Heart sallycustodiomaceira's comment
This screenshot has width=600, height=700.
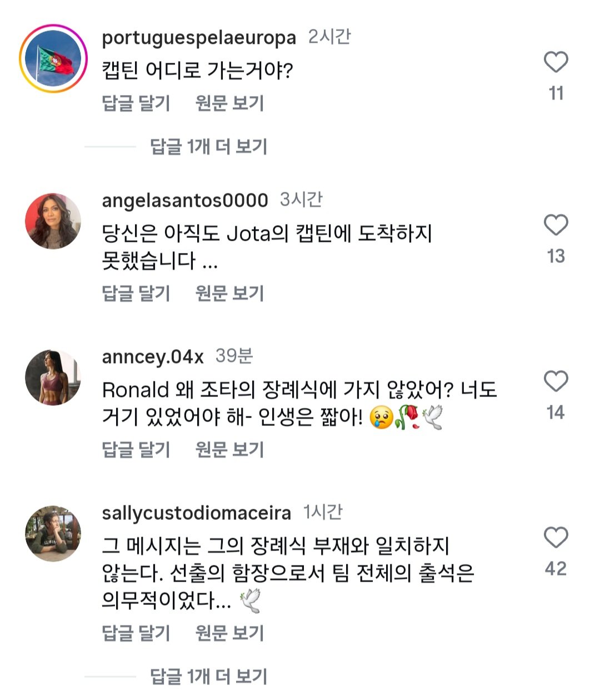point(556,538)
